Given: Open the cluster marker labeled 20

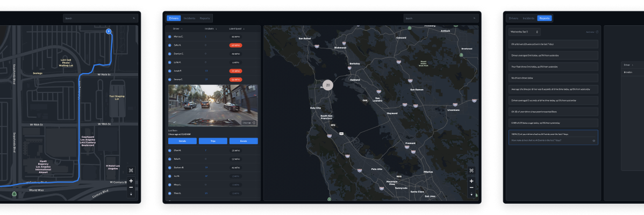Looking at the screenshot, I should [x=327, y=85].
